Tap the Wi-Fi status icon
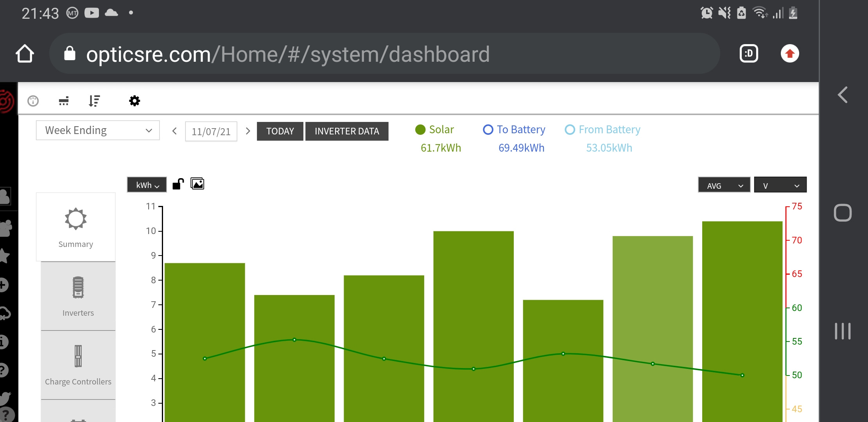The height and width of the screenshot is (422, 868). coord(760,13)
